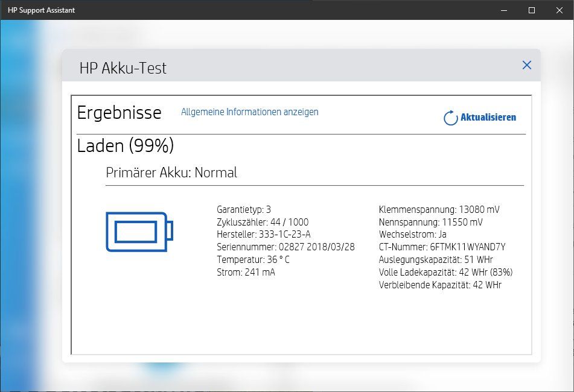
Task: Open Allgemeine Informationen anzeigen link
Action: [250, 112]
